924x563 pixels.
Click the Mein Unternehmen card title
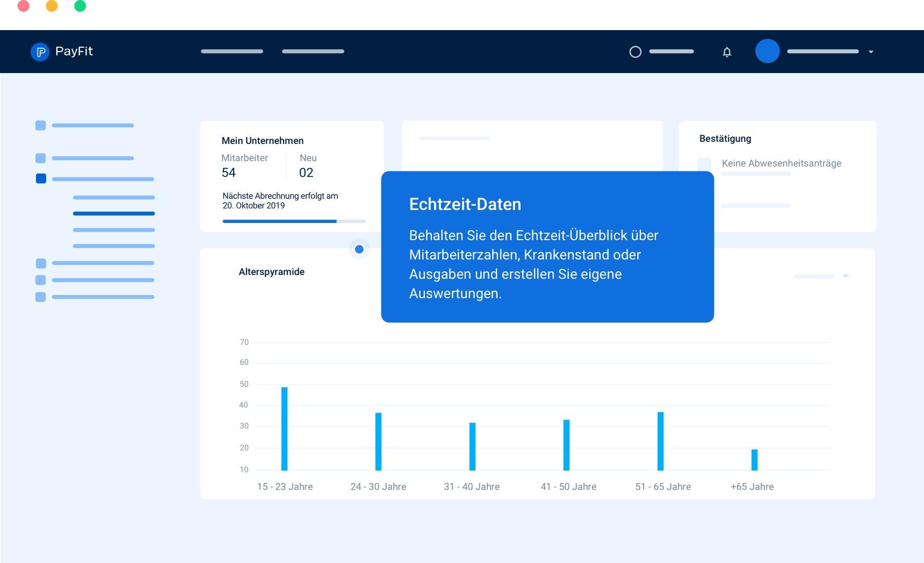click(x=263, y=141)
